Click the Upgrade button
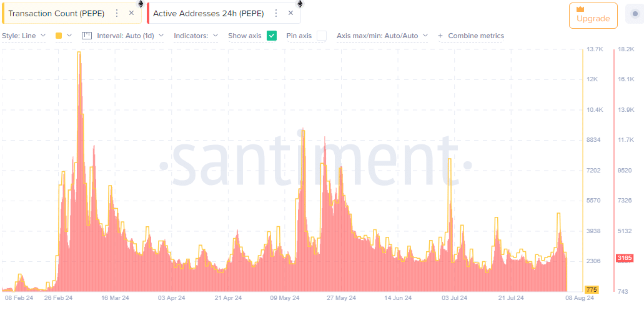 point(593,16)
